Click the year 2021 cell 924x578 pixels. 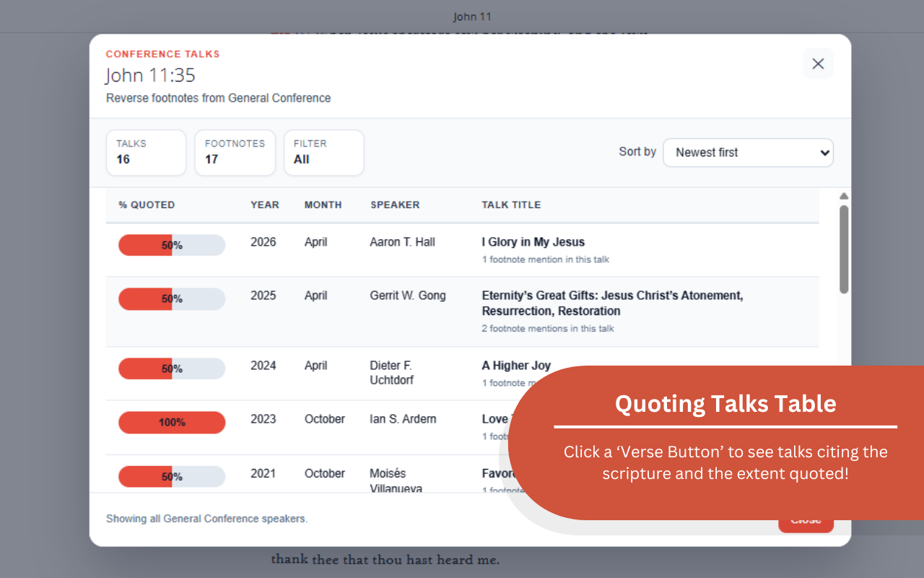point(263,473)
